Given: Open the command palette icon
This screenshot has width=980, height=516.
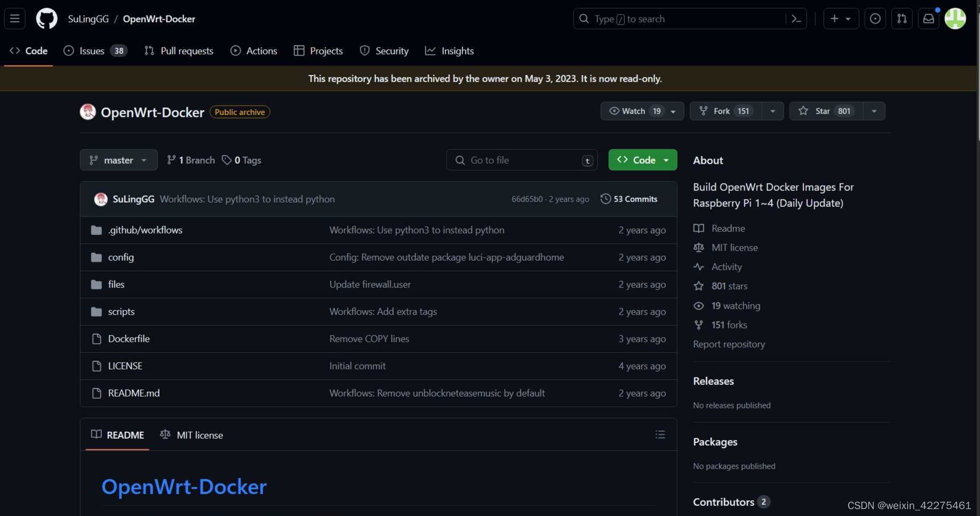Looking at the screenshot, I should (x=796, y=19).
